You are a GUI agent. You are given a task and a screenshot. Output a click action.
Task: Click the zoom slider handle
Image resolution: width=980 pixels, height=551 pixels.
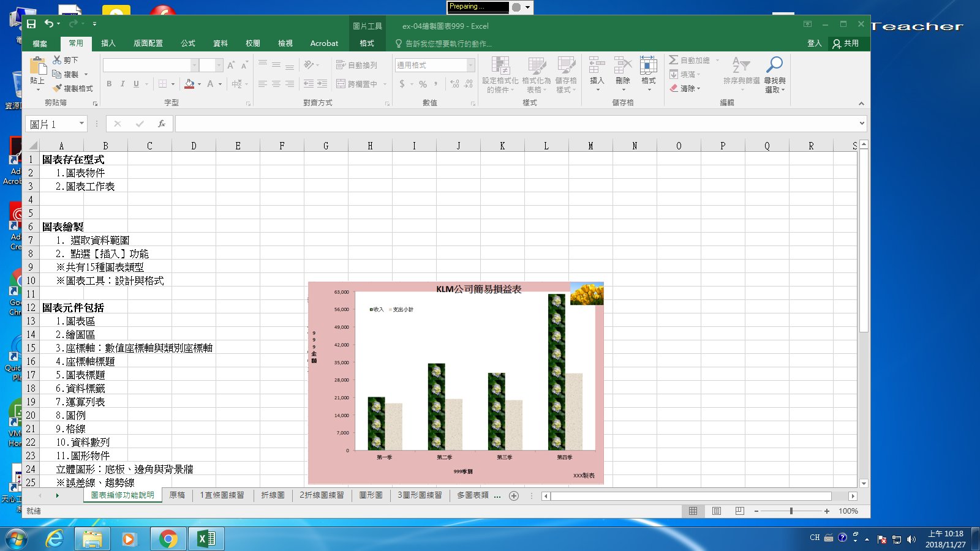point(791,511)
